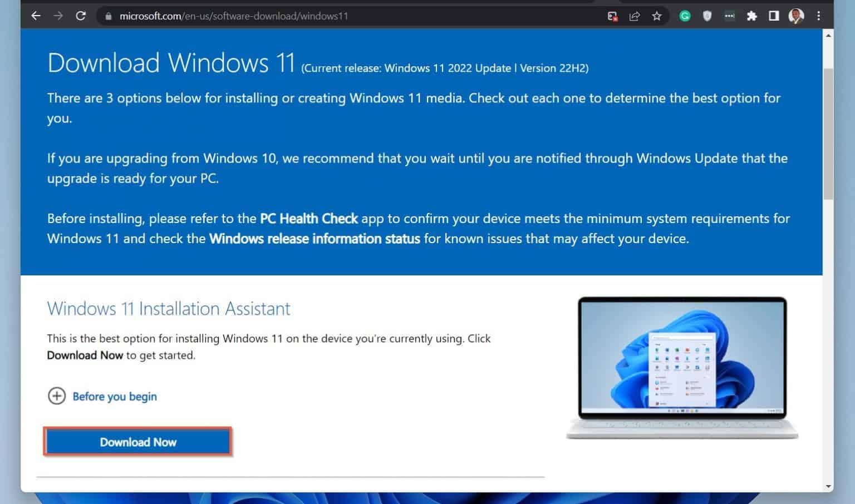Open the three-dot Chrome menu
This screenshot has height=504, width=855.
[x=819, y=16]
